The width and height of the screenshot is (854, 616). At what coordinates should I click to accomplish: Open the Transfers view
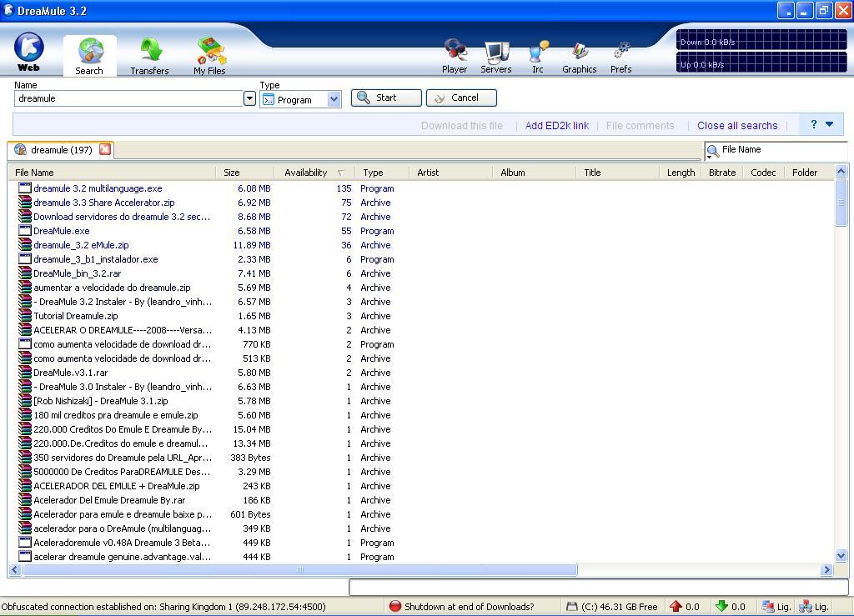pyautogui.click(x=150, y=56)
